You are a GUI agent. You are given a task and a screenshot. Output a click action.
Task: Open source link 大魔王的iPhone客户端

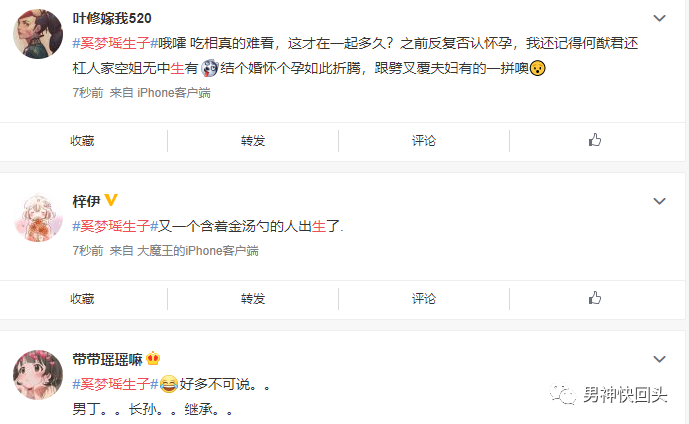point(198,251)
